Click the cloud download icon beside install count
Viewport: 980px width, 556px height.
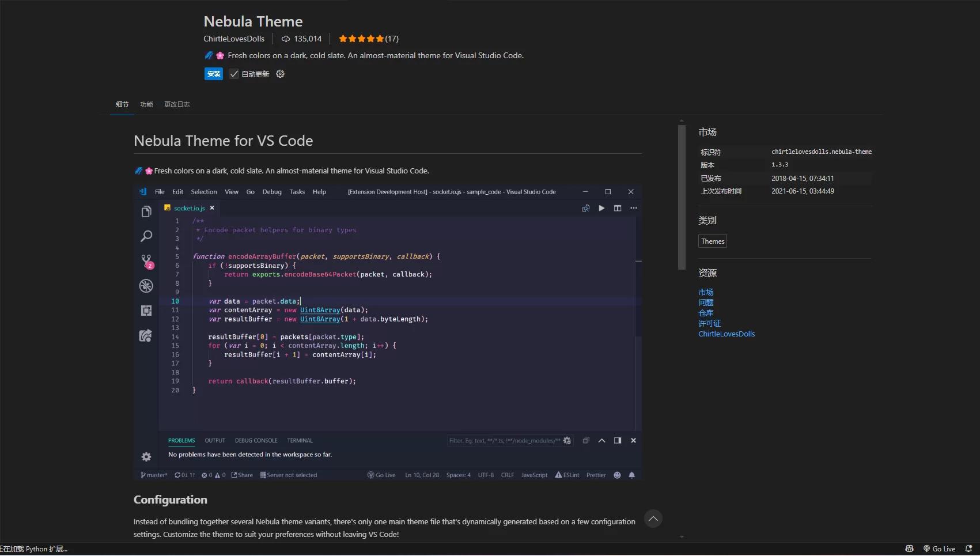coord(286,39)
